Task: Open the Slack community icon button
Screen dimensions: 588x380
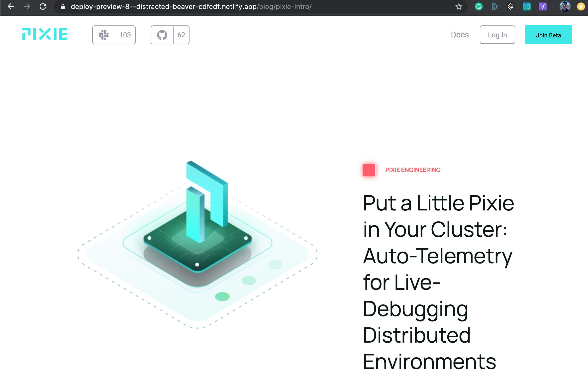Action: 104,35
